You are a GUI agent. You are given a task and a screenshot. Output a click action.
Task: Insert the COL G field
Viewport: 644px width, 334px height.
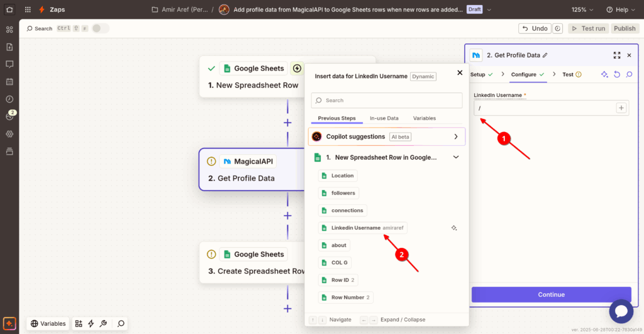[335, 262]
